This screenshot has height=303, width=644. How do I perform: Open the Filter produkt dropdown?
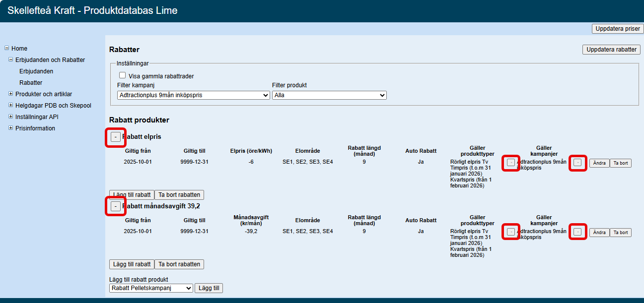(329, 95)
